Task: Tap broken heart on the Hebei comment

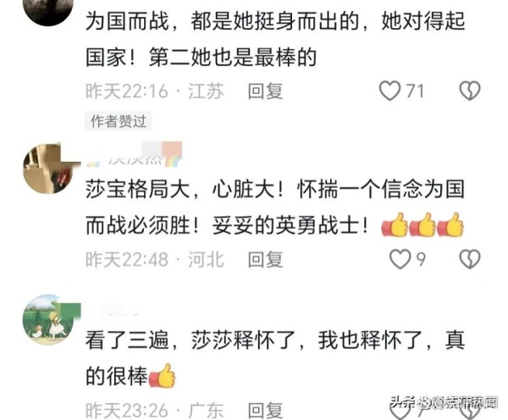Action: pos(470,259)
